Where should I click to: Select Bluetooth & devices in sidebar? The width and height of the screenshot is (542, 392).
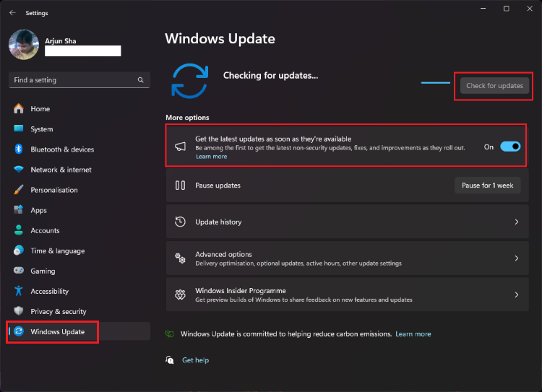coord(79,149)
